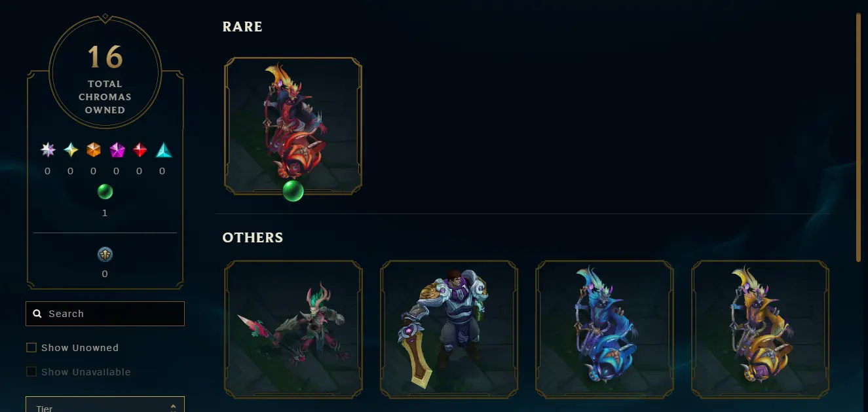
Task: Click the magenta pentagon gem icon
Action: point(117,150)
